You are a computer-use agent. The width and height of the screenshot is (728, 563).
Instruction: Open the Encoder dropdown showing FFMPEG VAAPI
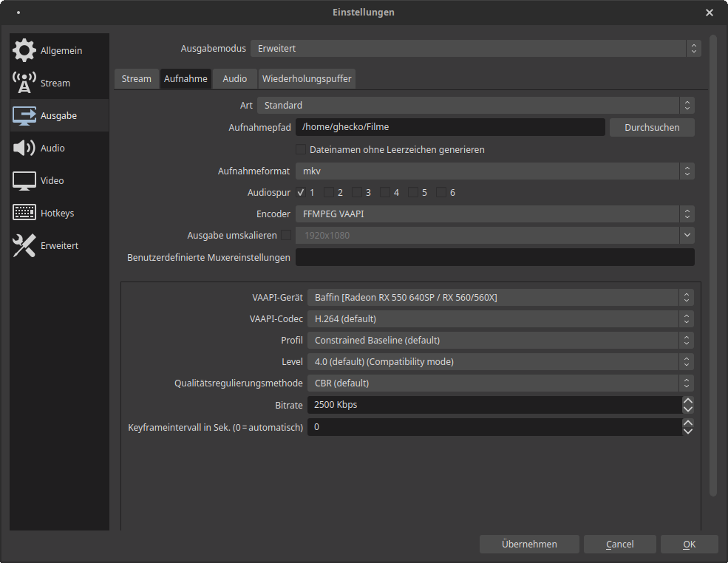(495, 214)
